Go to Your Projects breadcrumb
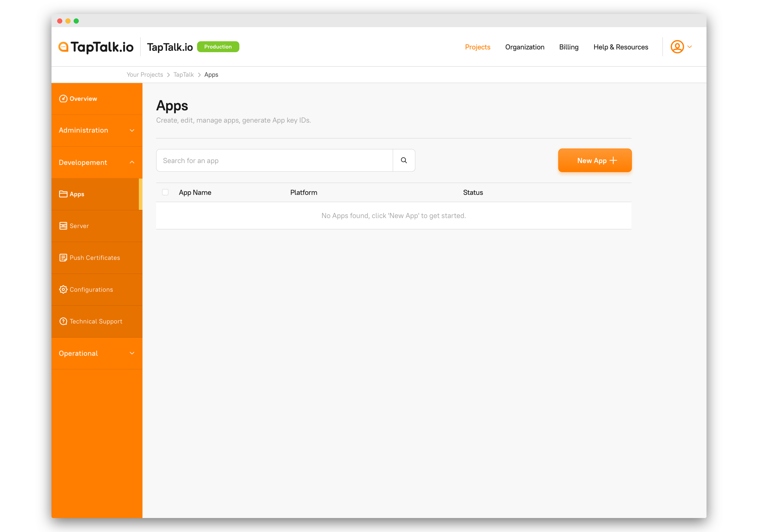This screenshot has width=758, height=532. pyautogui.click(x=145, y=75)
